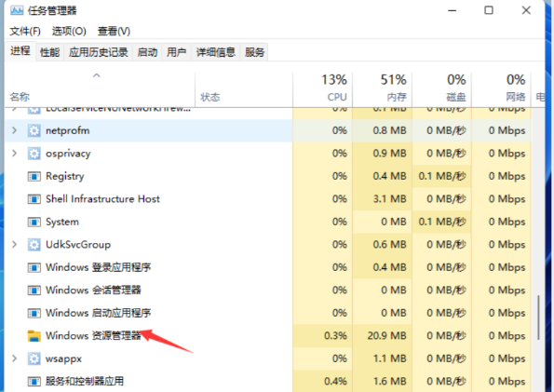Screen dimensions: 554x392
Task: Click the Windows 登录应用程序 icon
Action: click(34, 267)
